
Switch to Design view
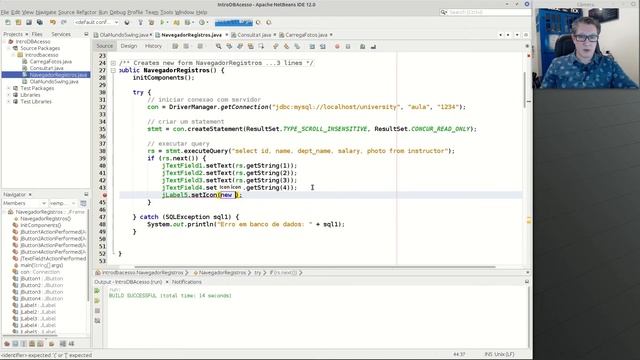129,46
